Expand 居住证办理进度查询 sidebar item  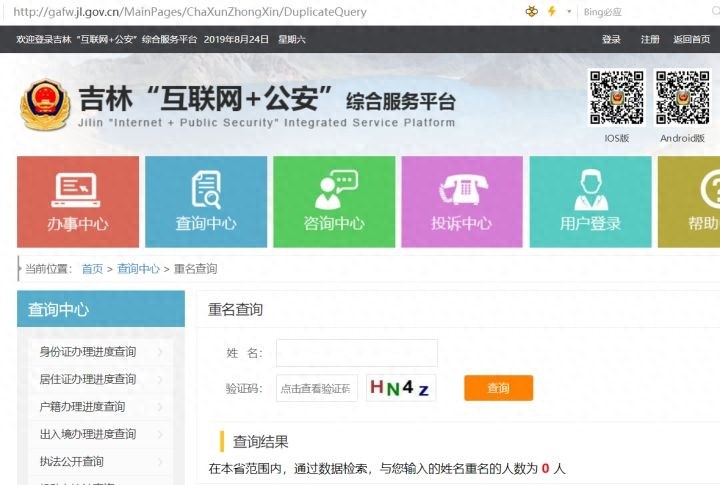[x=160, y=379]
